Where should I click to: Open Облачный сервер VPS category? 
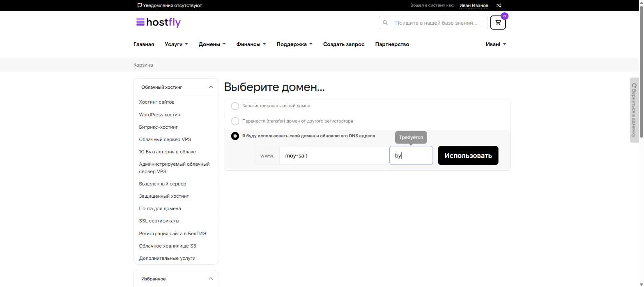[165, 139]
